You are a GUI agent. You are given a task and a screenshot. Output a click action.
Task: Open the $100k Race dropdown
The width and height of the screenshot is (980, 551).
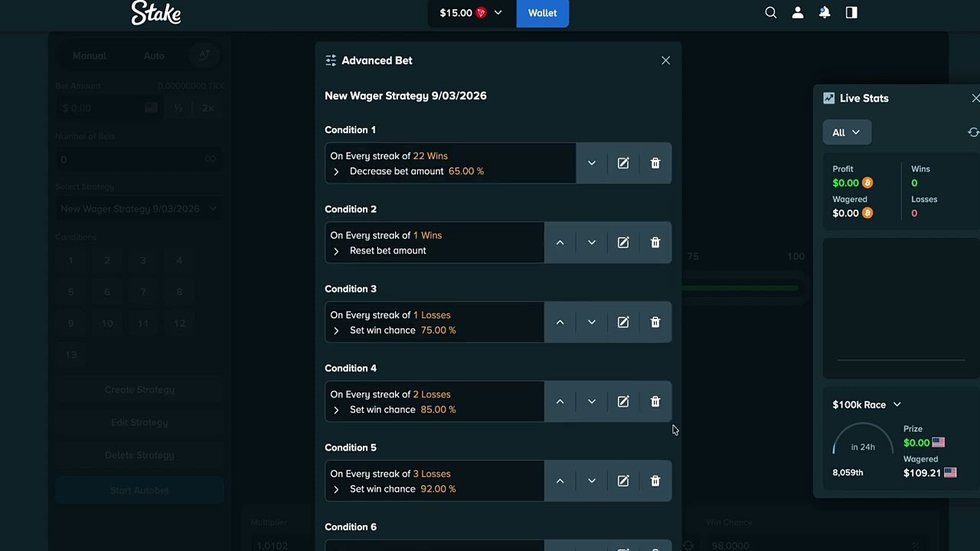click(x=867, y=405)
